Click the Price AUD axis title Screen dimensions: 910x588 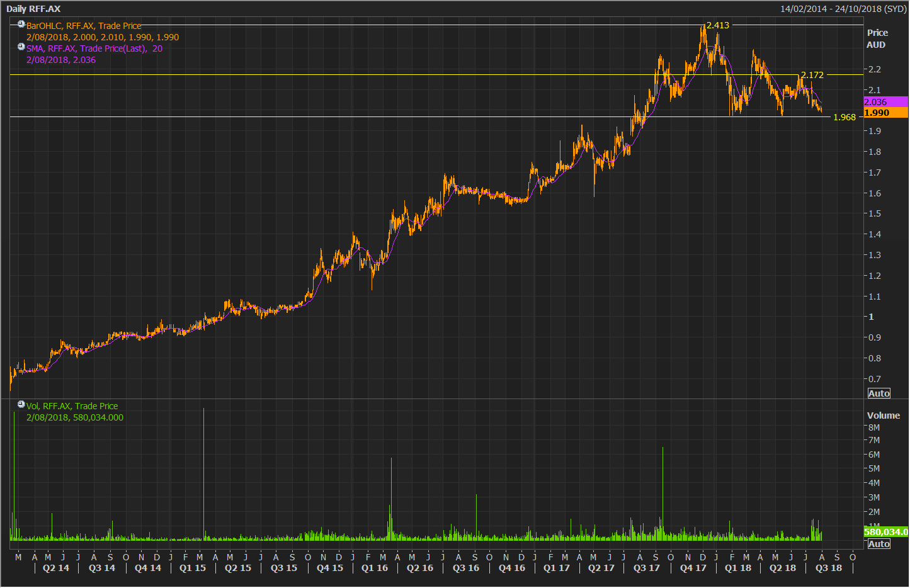[877, 38]
